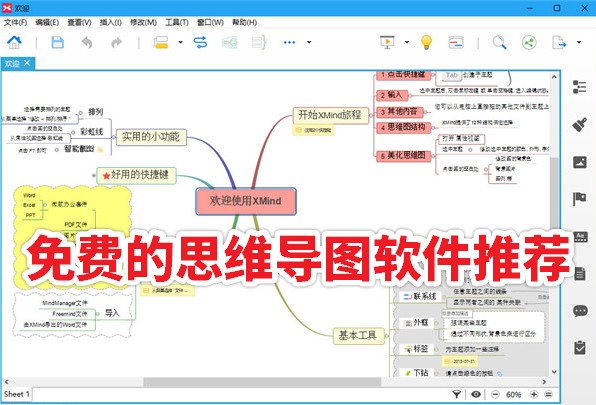
Task: Open the 工具(T) menu
Action: 177,22
